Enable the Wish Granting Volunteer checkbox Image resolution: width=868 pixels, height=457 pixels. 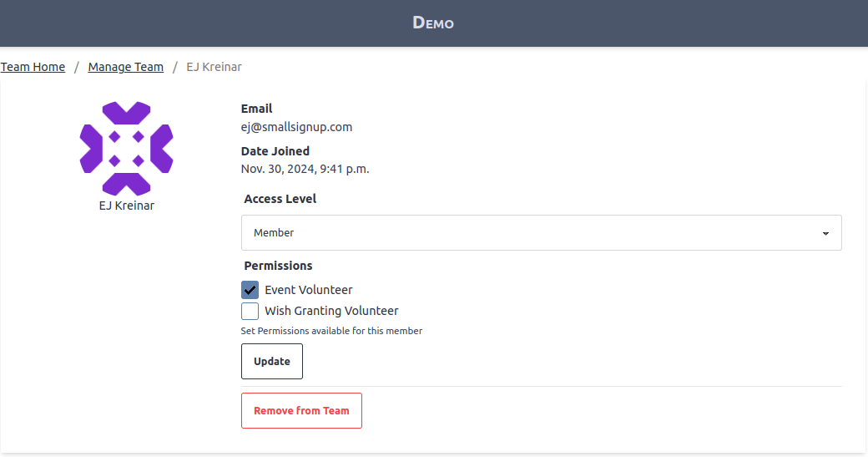[x=250, y=311]
